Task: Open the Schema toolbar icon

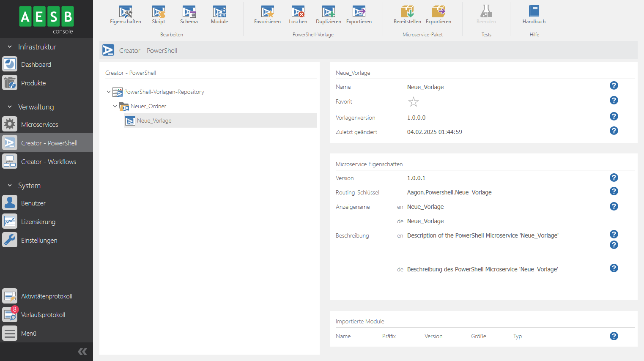Action: (189, 14)
